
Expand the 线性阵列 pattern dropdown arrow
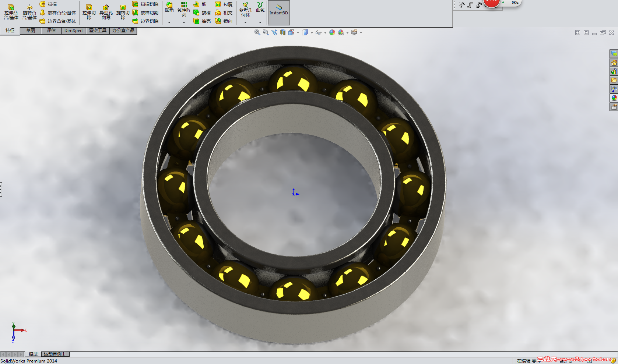[184, 22]
